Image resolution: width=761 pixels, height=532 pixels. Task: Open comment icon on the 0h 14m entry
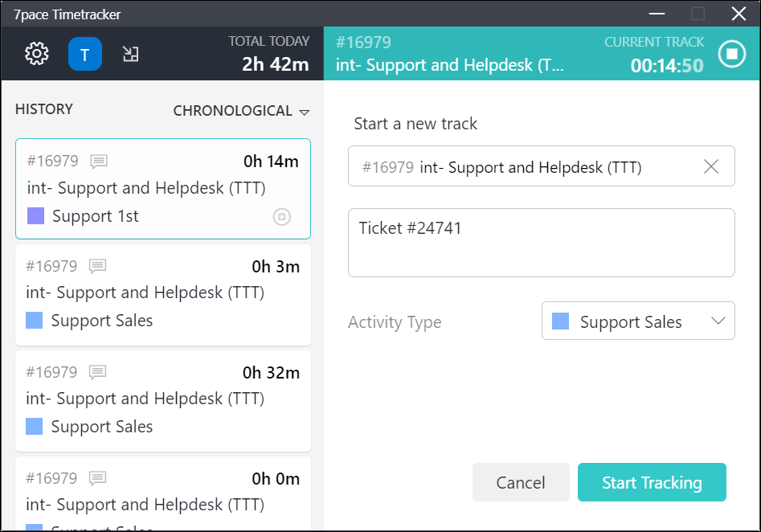[x=99, y=162]
